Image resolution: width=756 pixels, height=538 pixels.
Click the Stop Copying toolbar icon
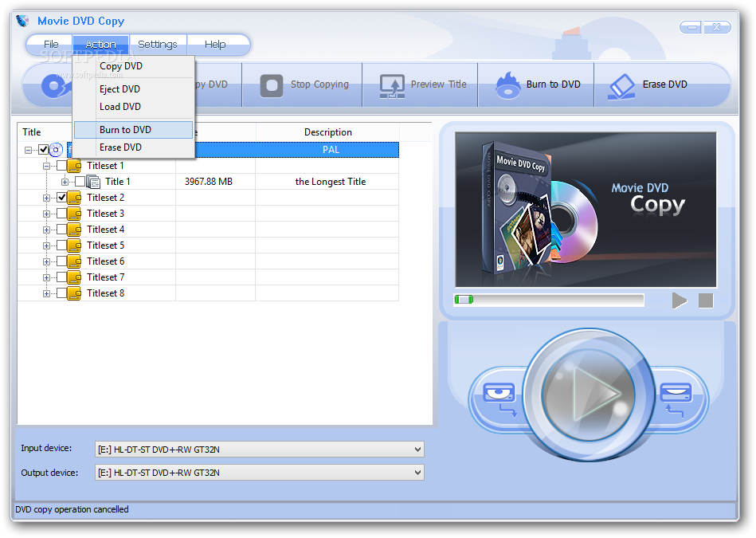coord(272,85)
